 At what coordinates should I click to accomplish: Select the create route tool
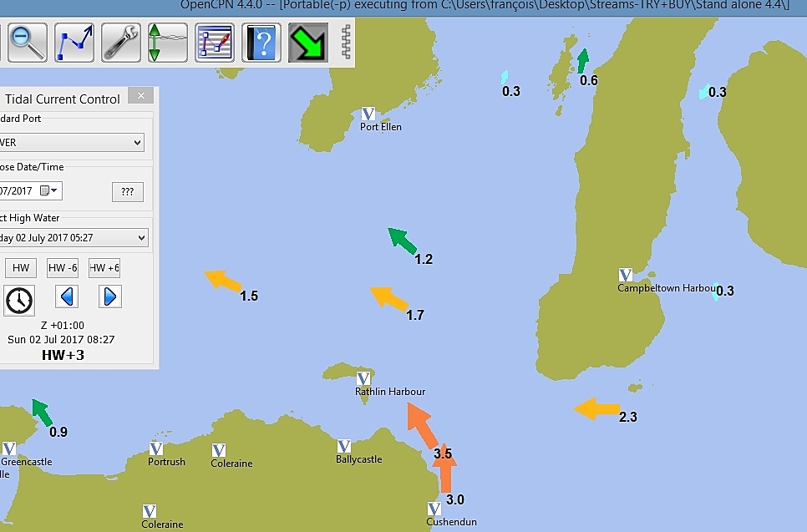pos(74,43)
